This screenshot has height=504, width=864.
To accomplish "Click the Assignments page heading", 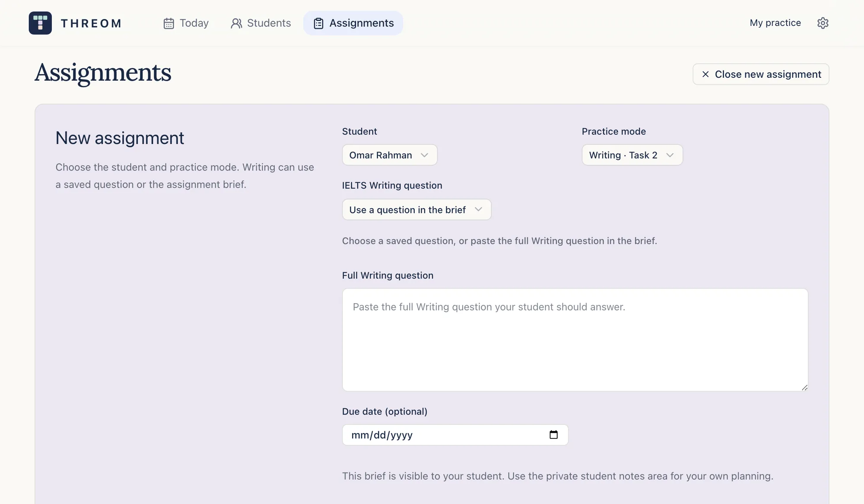I will click(103, 73).
